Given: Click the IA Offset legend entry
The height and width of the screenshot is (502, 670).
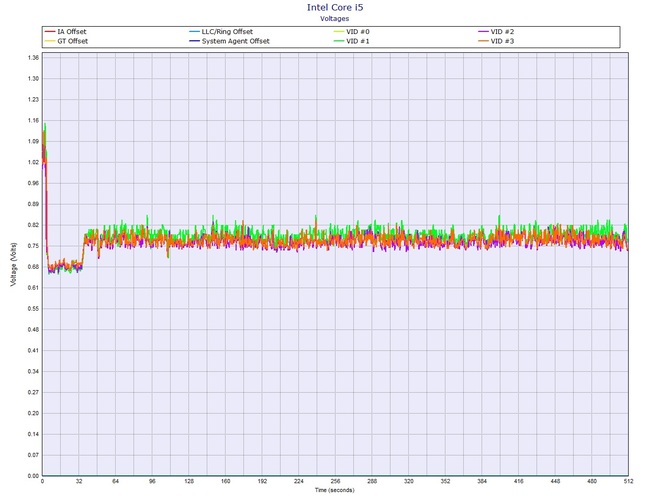Looking at the screenshot, I should pos(65,32).
